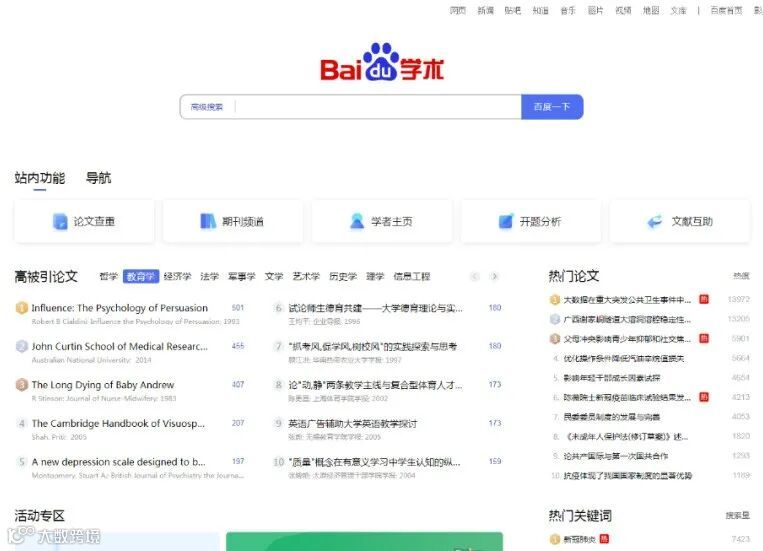Open 论共产国际与第一次国共合作 hot paper
This screenshot has height=551, width=763.
pyautogui.click(x=616, y=456)
